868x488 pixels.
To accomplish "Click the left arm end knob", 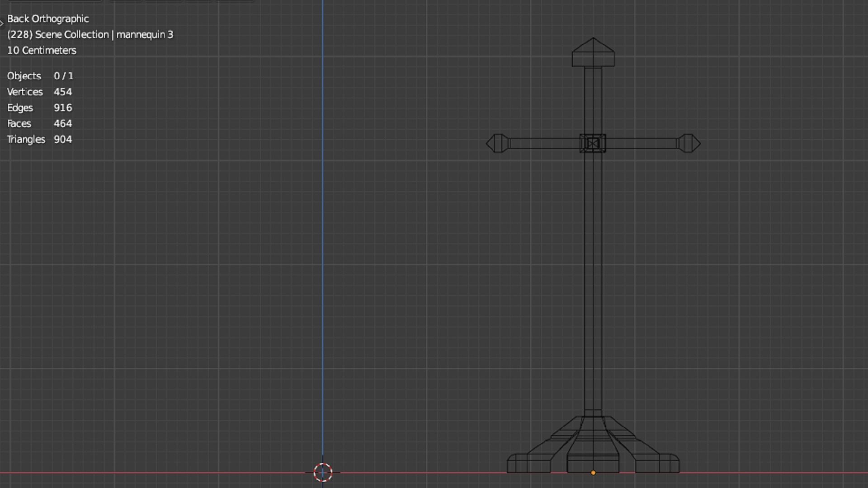I will (497, 144).
